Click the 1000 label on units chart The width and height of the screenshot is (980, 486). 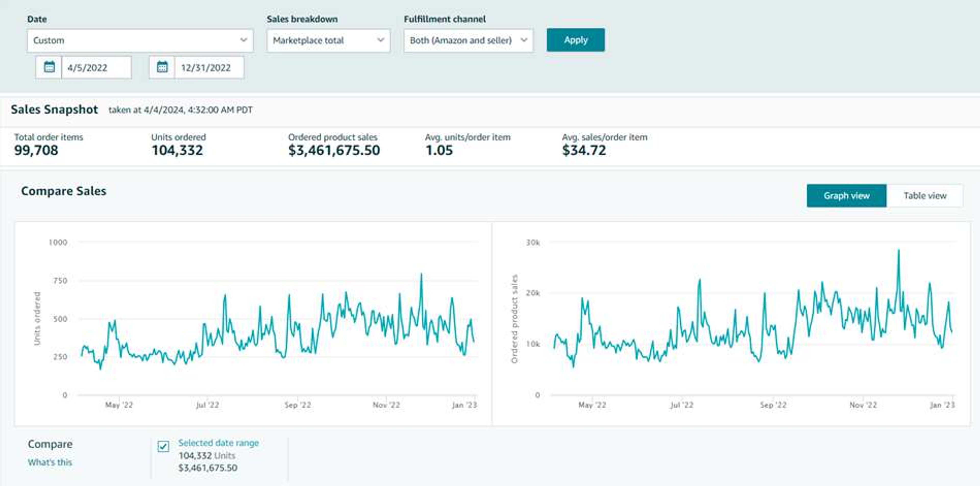(x=58, y=242)
